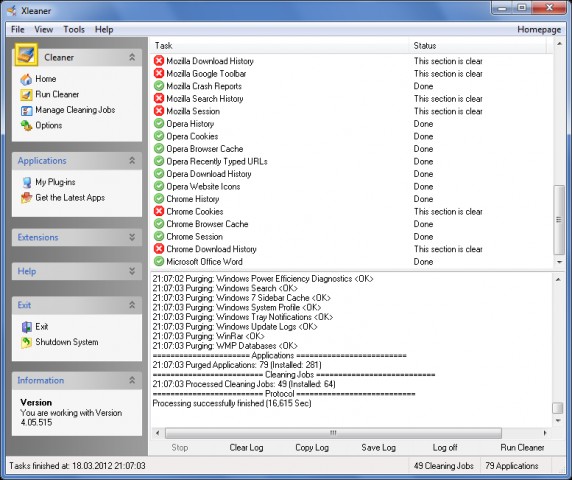Click green check icon beside Opera Browser Cache
This screenshot has width=572, height=480.
point(159,148)
